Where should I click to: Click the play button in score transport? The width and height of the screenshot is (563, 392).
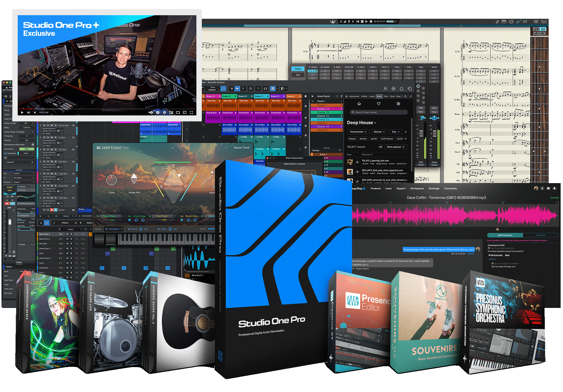[366, 21]
